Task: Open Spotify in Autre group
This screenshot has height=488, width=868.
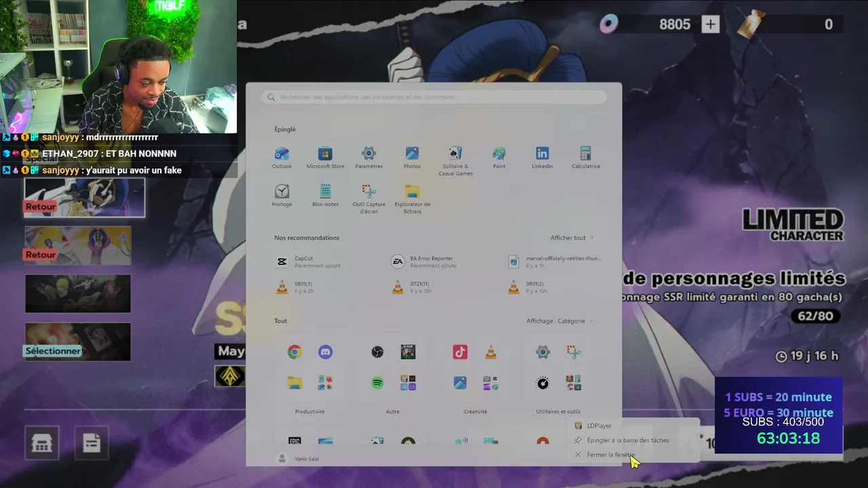Action: (x=377, y=383)
